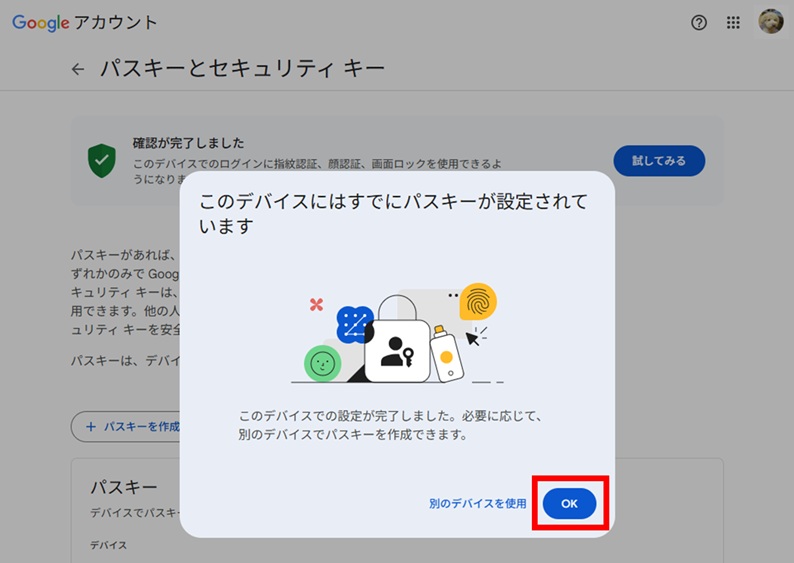Screen dimensions: 794x563
Task: Click the green shield checkmark icon
Action: coord(101,160)
